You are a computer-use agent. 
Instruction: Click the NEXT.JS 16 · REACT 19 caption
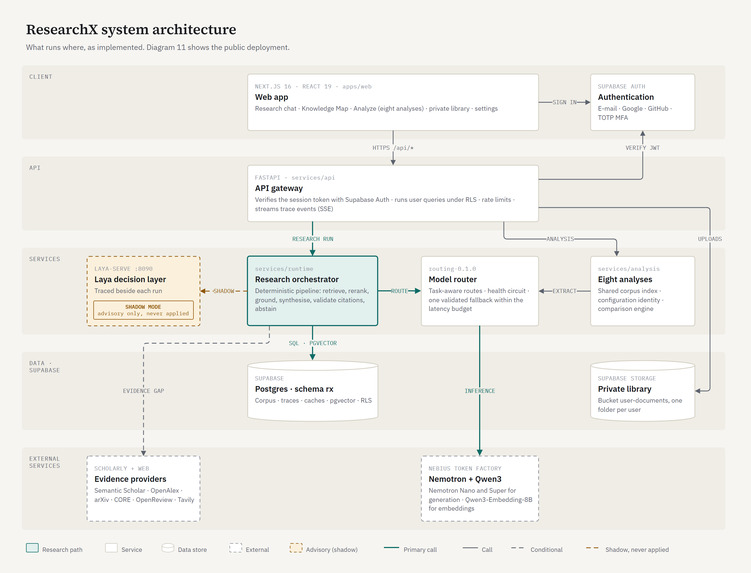(313, 86)
